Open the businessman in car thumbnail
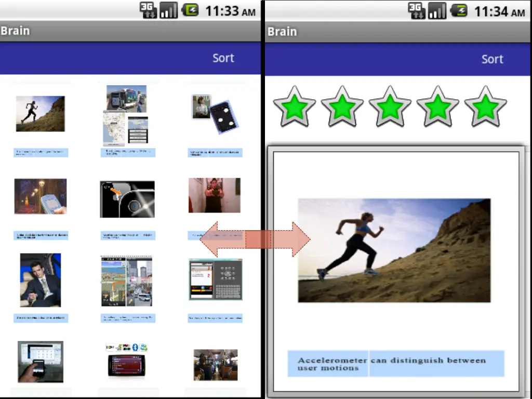 coord(41,280)
